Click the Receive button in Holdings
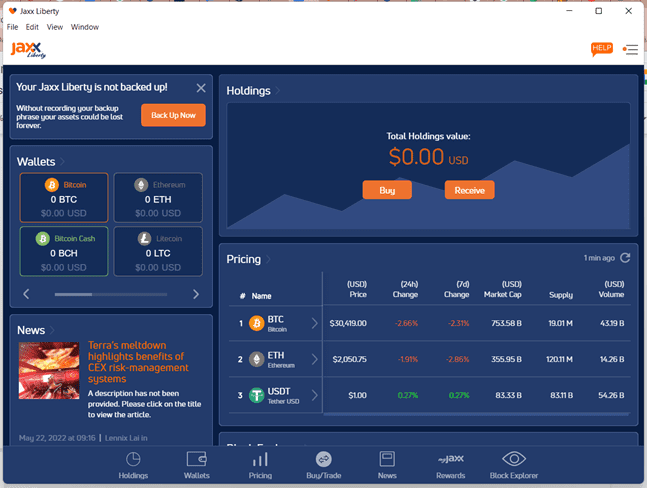 [x=470, y=190]
